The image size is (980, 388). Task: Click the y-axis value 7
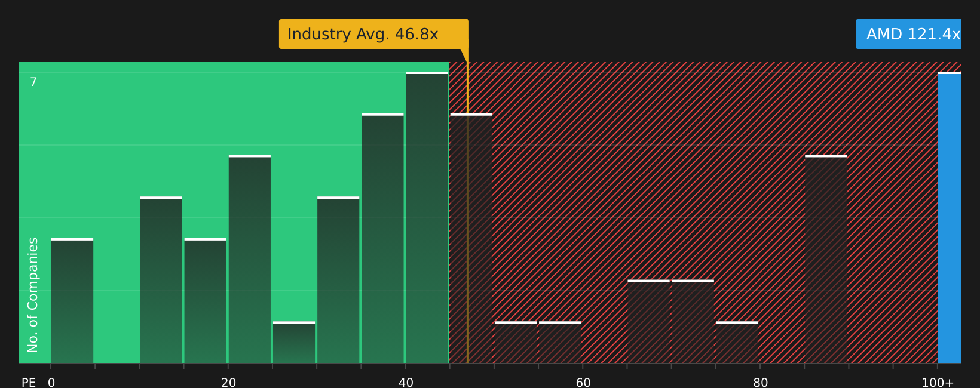(33, 82)
